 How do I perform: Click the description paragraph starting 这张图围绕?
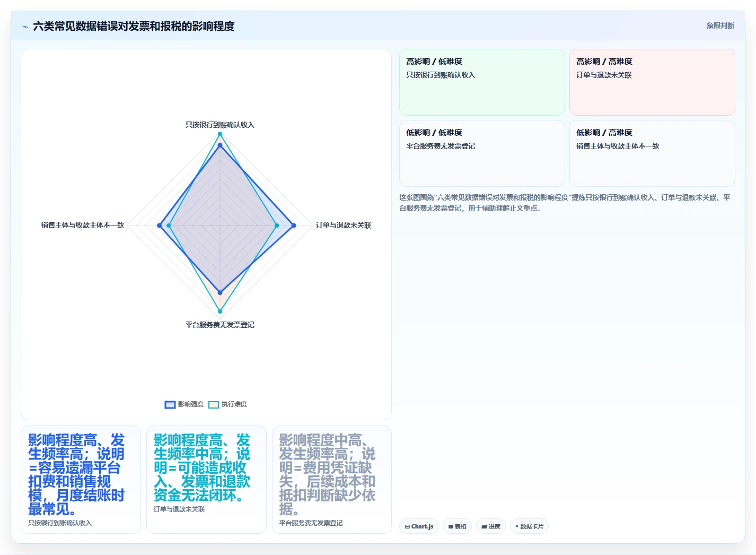(565, 203)
